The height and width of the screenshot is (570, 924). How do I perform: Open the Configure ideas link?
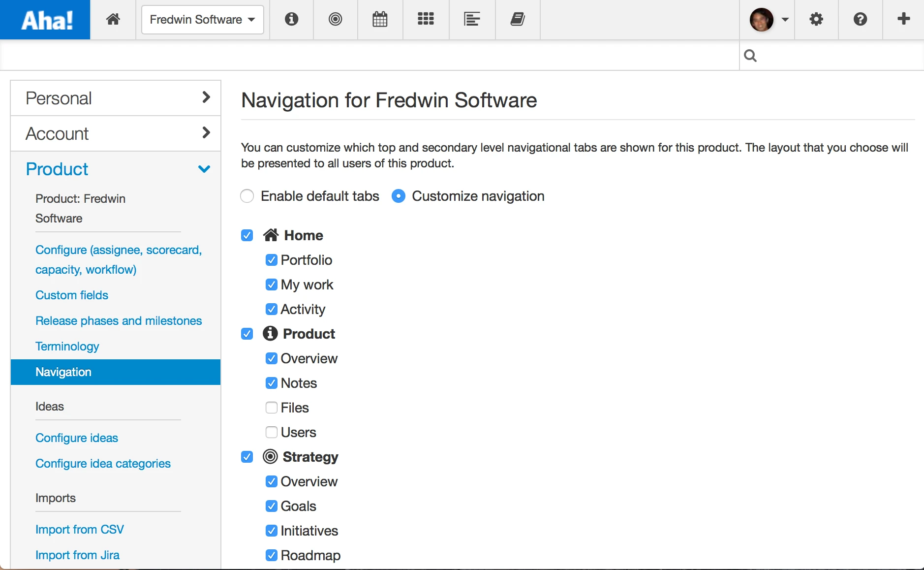pos(77,438)
